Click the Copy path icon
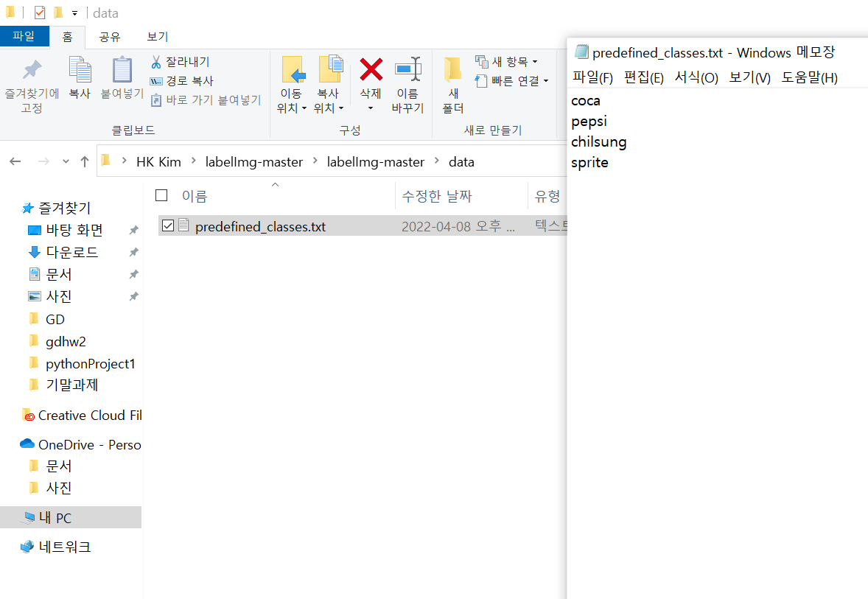The image size is (868, 599). coord(156,81)
